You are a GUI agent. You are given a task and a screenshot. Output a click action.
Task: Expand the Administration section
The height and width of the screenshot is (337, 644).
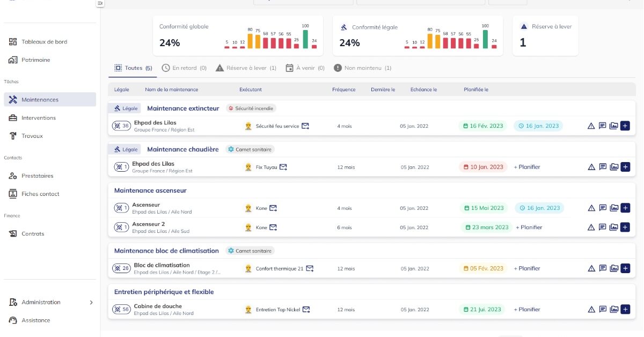40,302
